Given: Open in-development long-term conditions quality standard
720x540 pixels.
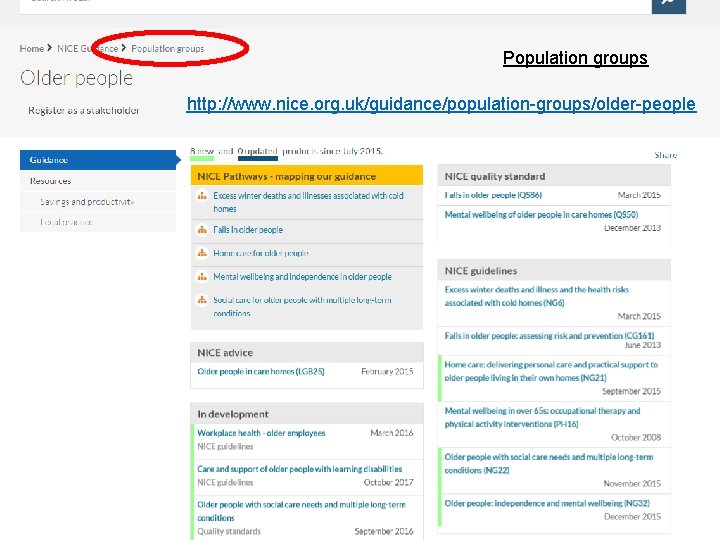Looking at the screenshot, I should click(x=301, y=511).
